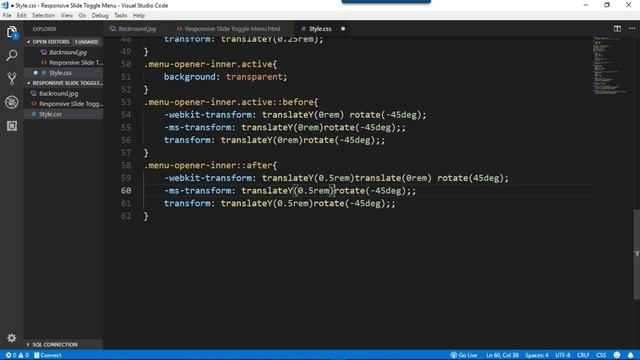The width and height of the screenshot is (640, 360).
Task: Click Go Live in status bar
Action: (464, 355)
